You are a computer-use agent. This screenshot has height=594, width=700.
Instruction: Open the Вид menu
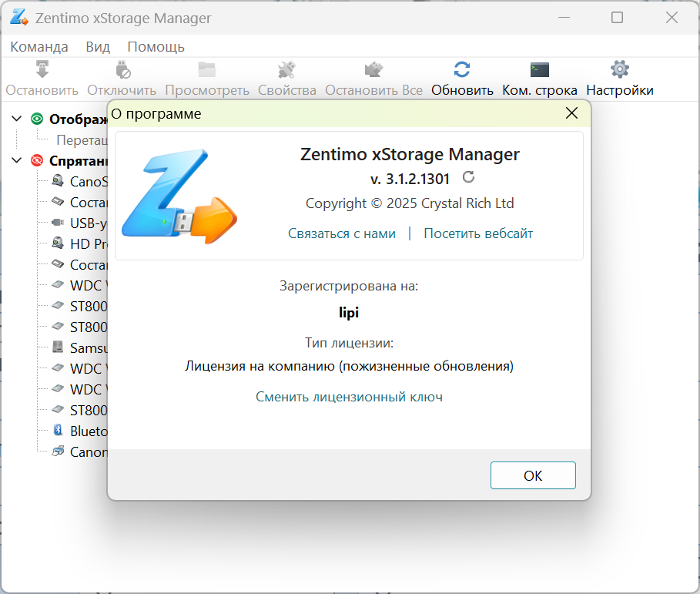click(x=98, y=47)
